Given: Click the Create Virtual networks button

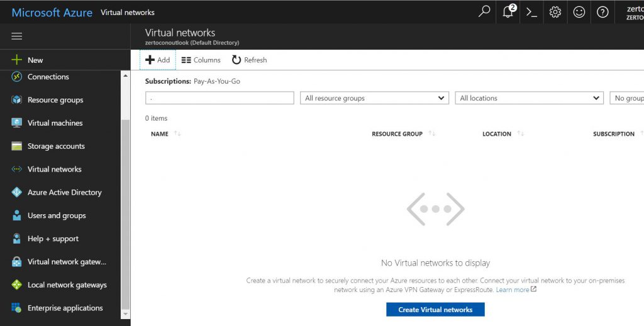Looking at the screenshot, I should [x=435, y=310].
